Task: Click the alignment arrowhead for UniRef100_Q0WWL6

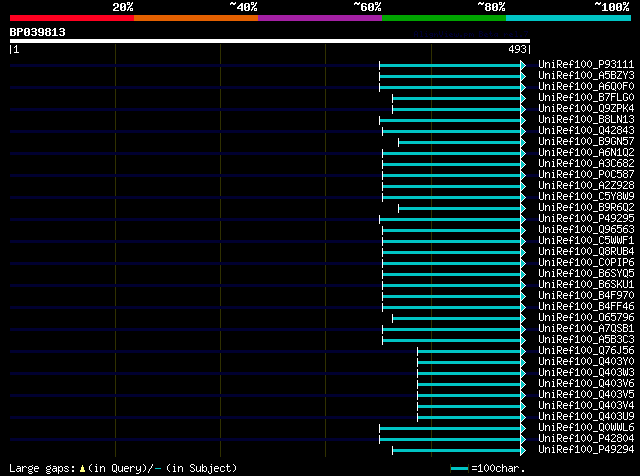Action: click(x=523, y=429)
